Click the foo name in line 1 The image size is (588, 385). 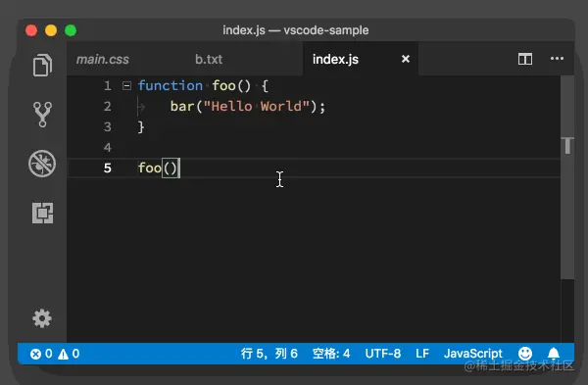click(223, 86)
